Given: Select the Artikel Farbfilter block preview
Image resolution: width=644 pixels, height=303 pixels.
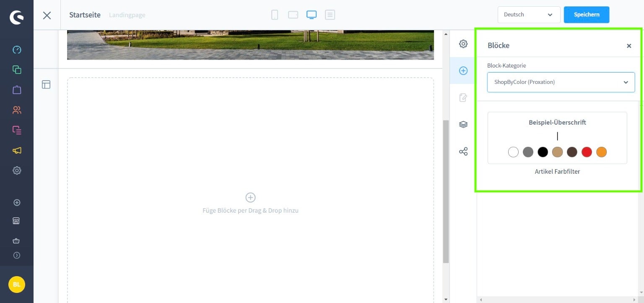Looking at the screenshot, I should point(557,138).
